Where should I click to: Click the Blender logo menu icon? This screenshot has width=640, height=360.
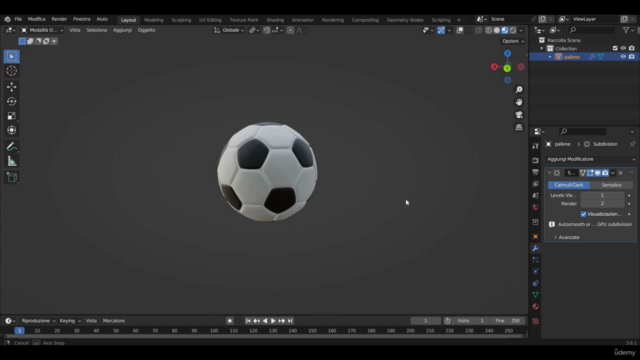point(7,19)
